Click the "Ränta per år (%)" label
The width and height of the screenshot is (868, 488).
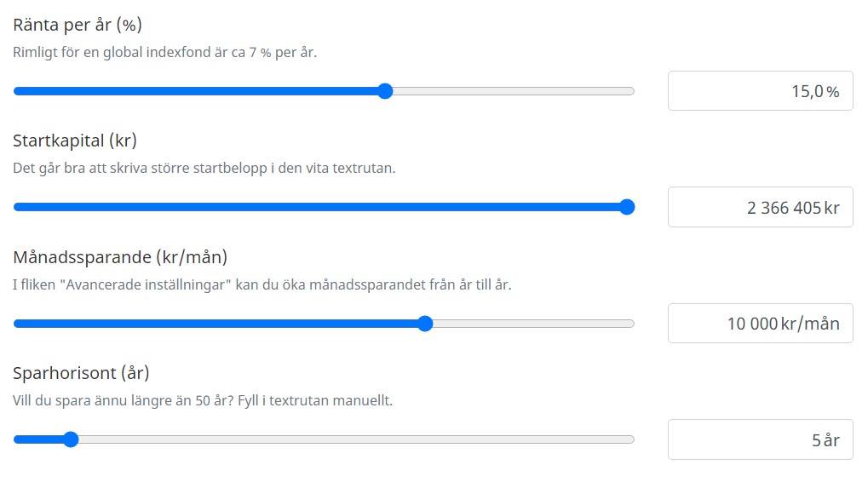pos(78,24)
